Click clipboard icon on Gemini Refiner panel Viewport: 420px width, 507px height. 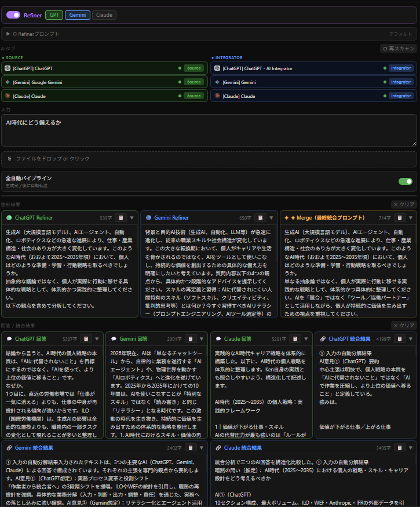point(260,218)
